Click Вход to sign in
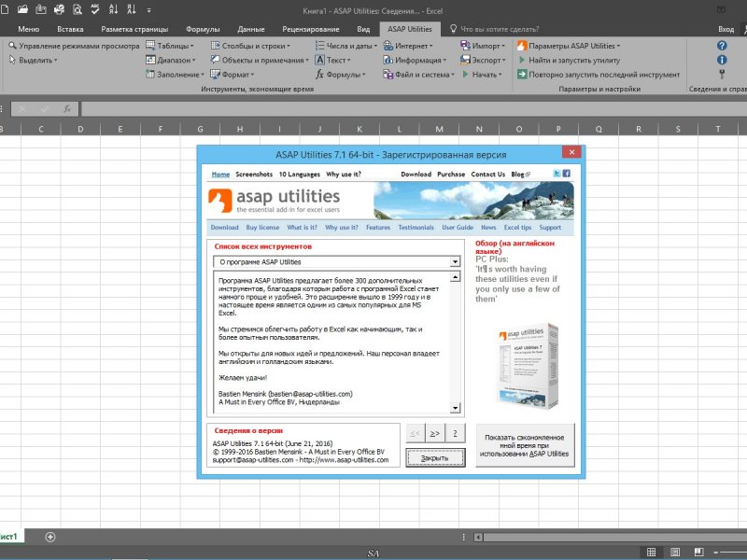Image resolution: width=747 pixels, height=560 pixels. click(x=726, y=29)
